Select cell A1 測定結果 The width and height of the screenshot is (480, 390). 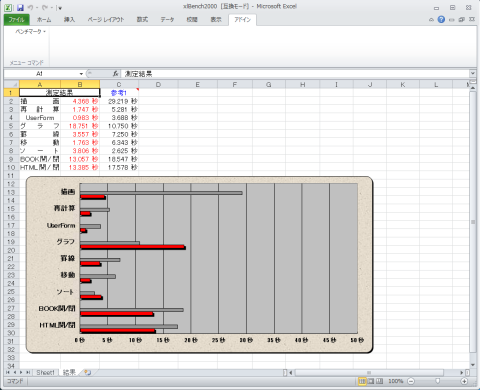[x=59, y=93]
